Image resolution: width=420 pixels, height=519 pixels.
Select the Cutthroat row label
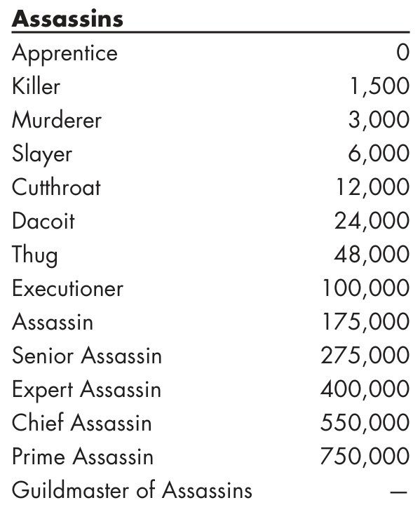[x=56, y=187]
